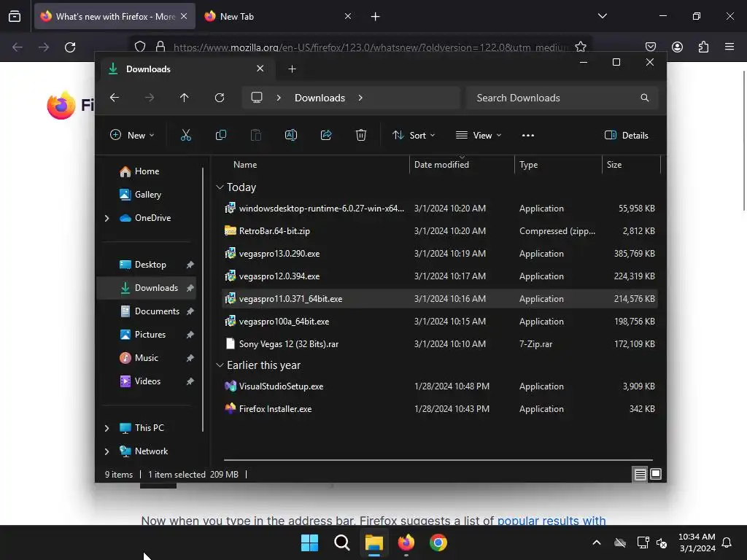Expand This PC in the navigation pane
The height and width of the screenshot is (560, 747).
(107, 428)
